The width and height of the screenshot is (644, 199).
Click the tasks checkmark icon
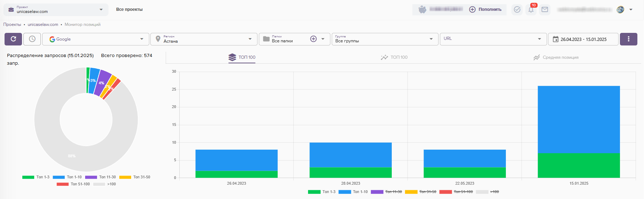517,10
